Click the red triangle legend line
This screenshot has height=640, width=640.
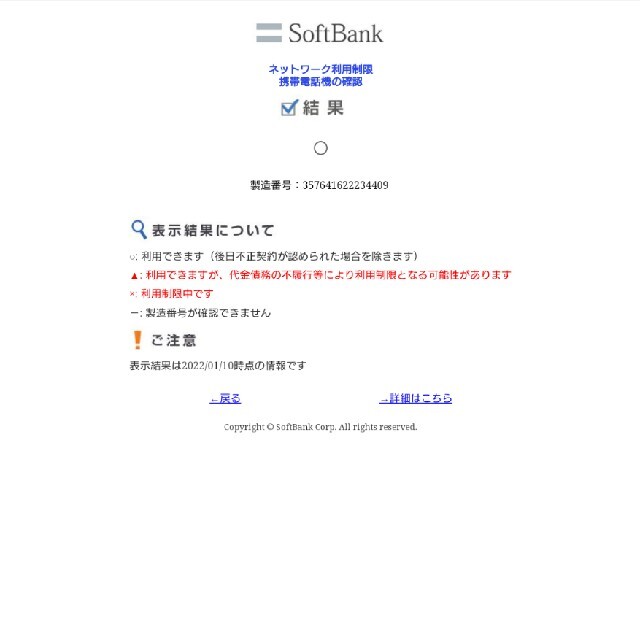click(320, 275)
